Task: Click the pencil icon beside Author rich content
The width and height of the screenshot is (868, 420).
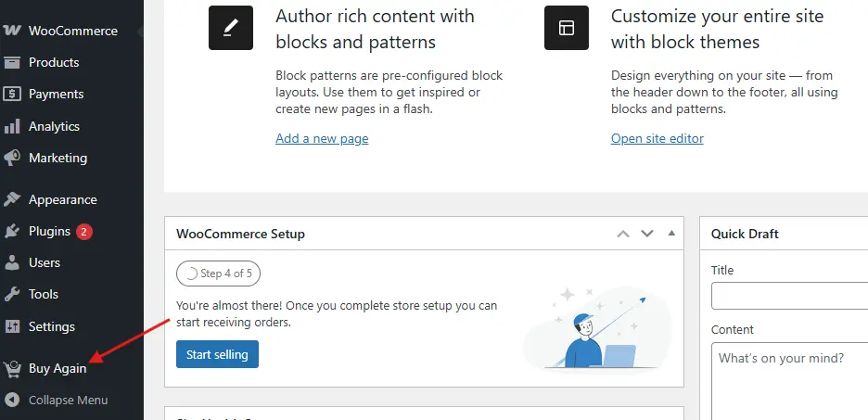Action: tap(231, 28)
